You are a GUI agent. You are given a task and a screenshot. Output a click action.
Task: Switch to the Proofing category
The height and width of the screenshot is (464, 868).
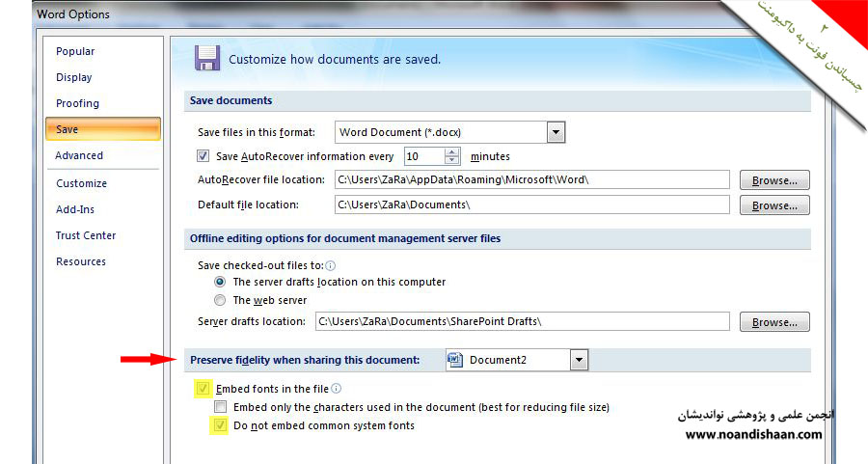[x=77, y=103]
